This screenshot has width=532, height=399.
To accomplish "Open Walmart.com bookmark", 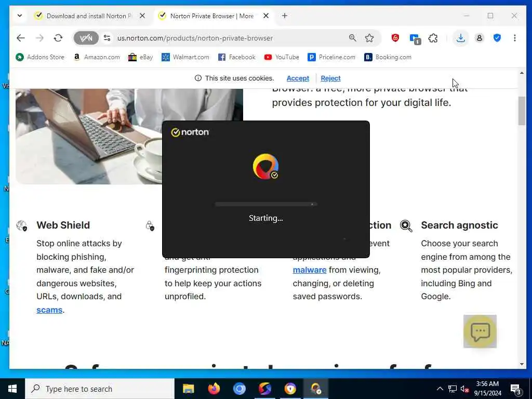I will (185, 57).
